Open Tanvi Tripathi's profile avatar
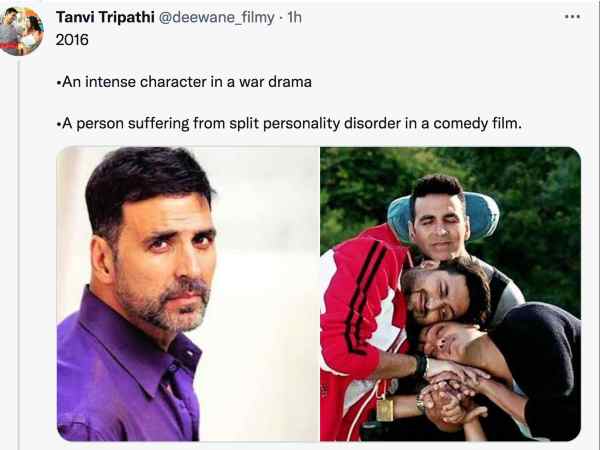Viewport: 600px width, 450px height. click(x=21, y=31)
